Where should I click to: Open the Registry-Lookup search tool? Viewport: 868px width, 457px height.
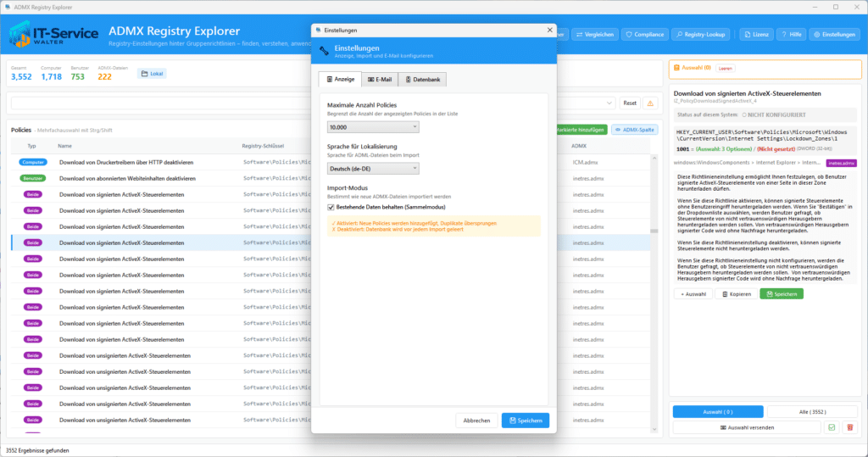(x=701, y=35)
